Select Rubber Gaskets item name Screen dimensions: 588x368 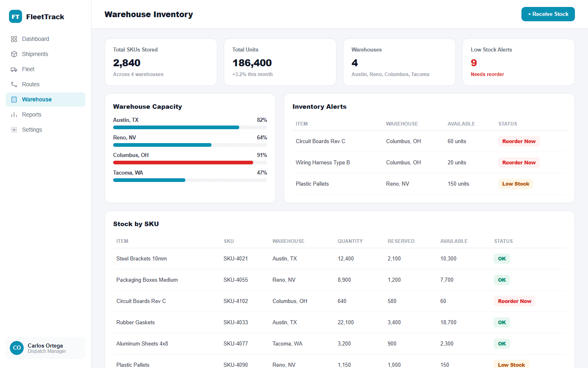(136, 322)
